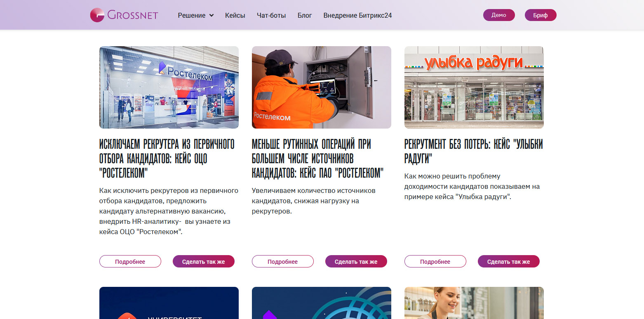Viewport: 644px width, 319px height.
Task: Select Внедрение Битрикс24 in navigation
Action: (x=357, y=15)
